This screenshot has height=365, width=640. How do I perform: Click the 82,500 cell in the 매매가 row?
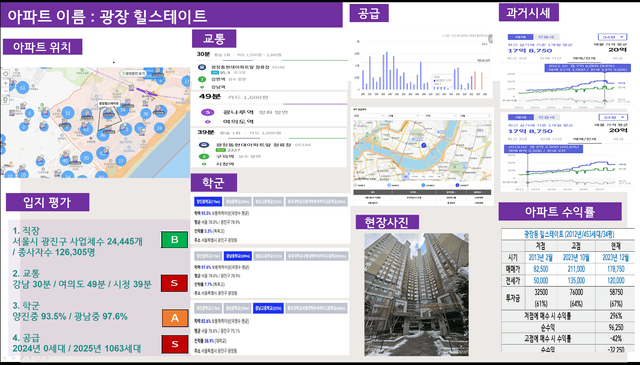[541, 269]
